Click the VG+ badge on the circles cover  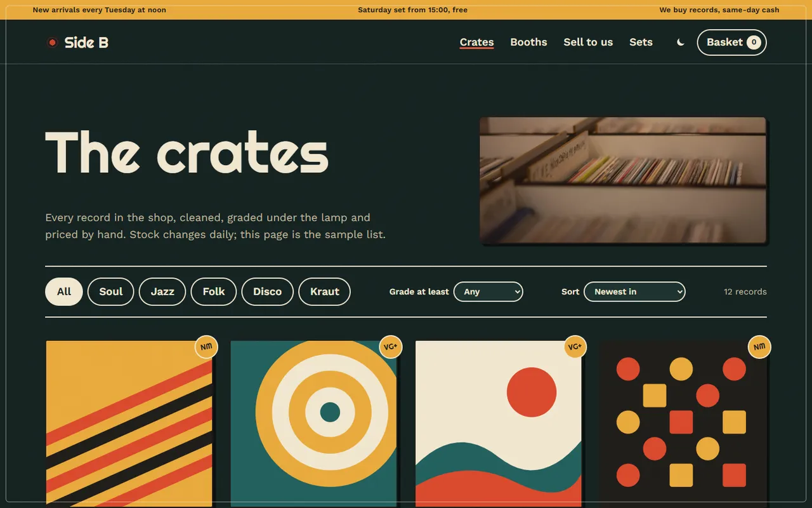pos(391,347)
